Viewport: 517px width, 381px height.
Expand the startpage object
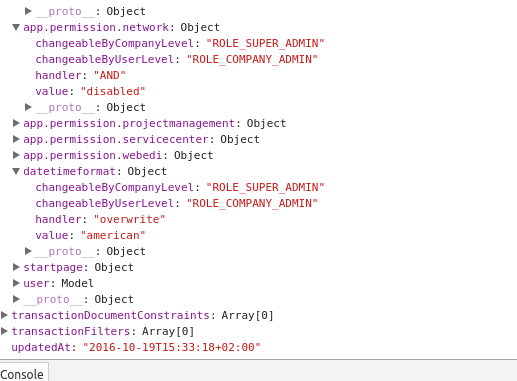[x=16, y=267]
